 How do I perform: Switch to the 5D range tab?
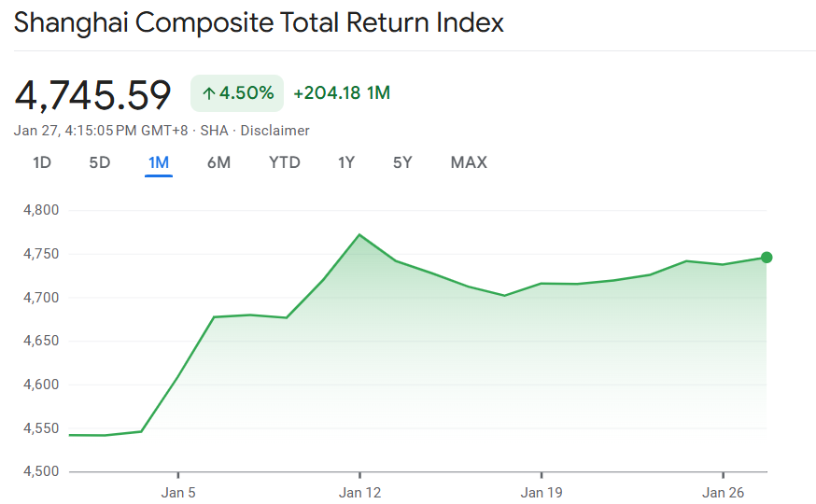(100, 162)
